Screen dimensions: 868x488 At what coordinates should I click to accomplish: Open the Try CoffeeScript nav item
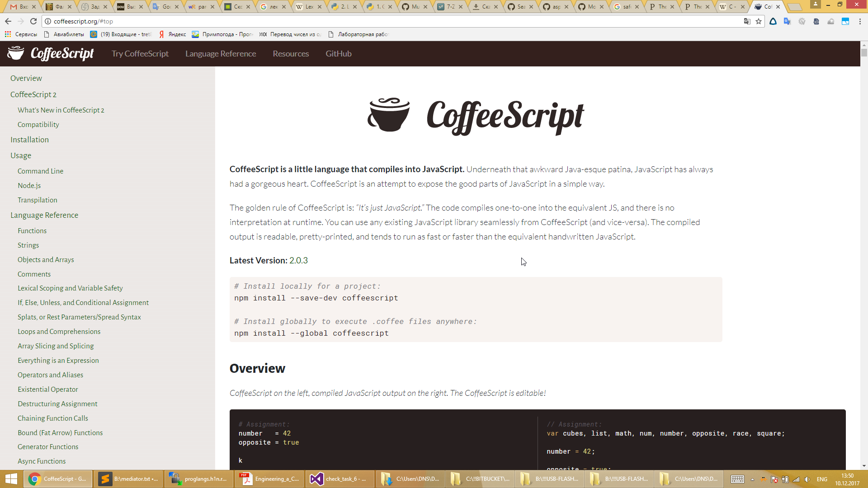tap(140, 54)
